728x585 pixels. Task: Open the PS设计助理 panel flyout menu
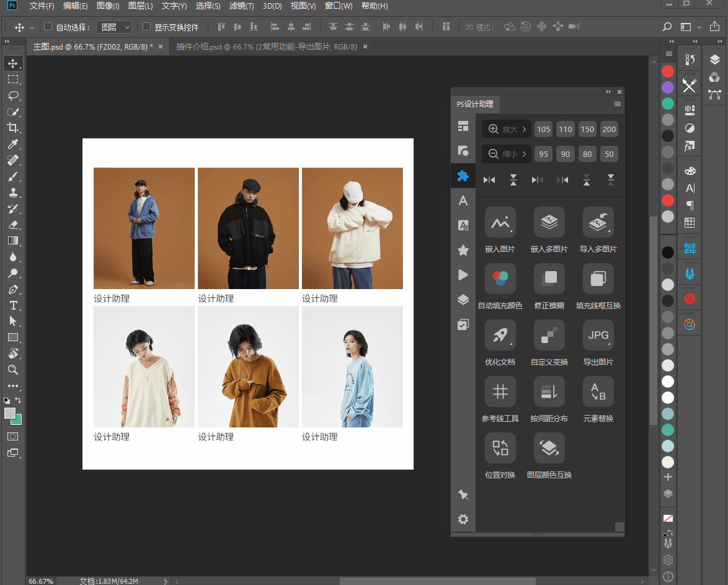pos(617,104)
